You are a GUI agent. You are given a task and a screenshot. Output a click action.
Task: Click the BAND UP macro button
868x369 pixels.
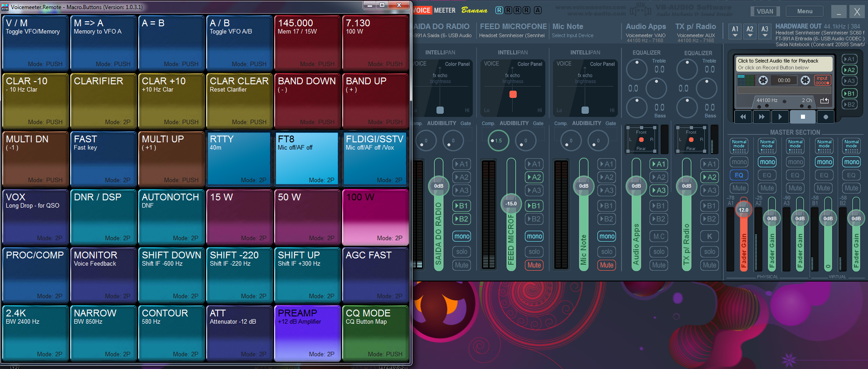(375, 101)
